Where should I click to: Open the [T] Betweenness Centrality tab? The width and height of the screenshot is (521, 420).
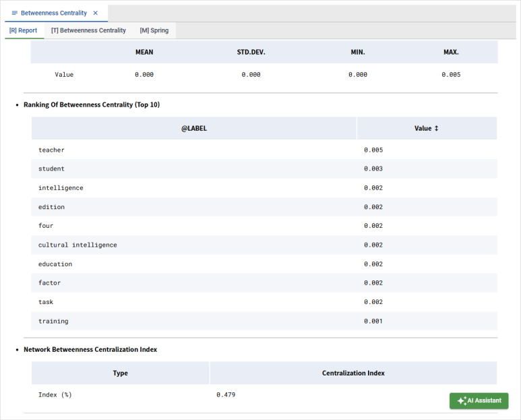click(88, 30)
